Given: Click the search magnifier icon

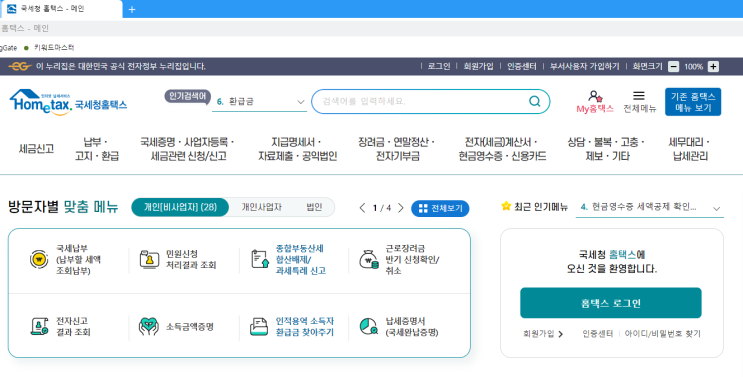Looking at the screenshot, I should pyautogui.click(x=535, y=101).
